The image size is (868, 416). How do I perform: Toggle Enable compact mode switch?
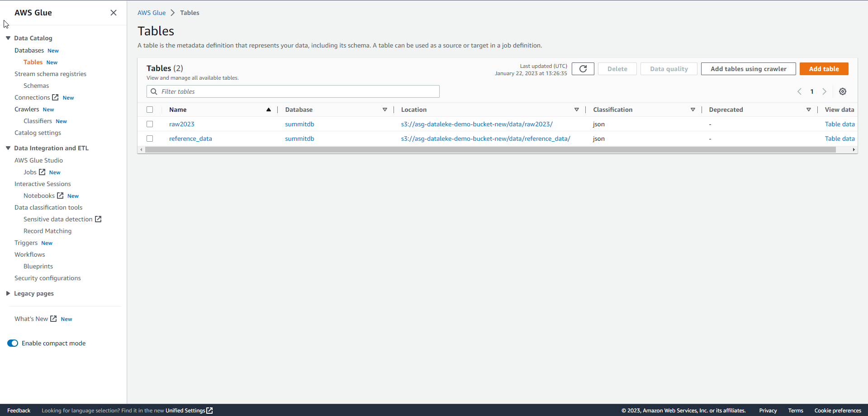[x=13, y=343]
